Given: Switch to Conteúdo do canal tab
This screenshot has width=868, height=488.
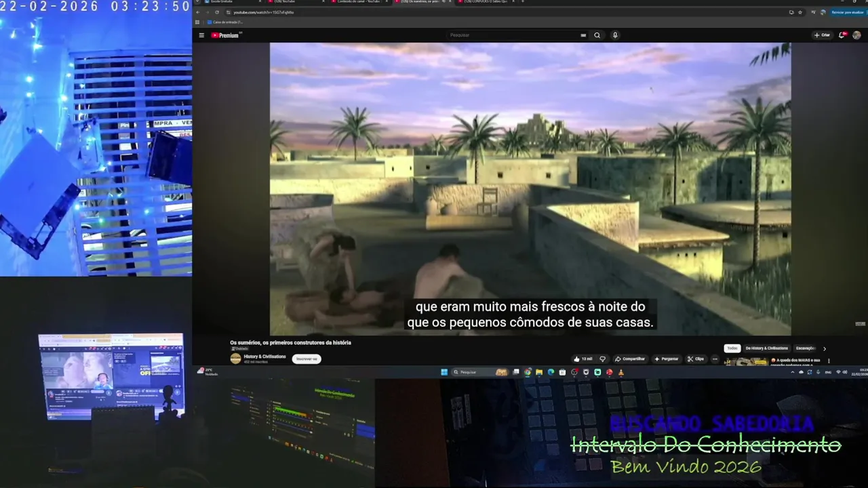Looking at the screenshot, I should pyautogui.click(x=358, y=1).
